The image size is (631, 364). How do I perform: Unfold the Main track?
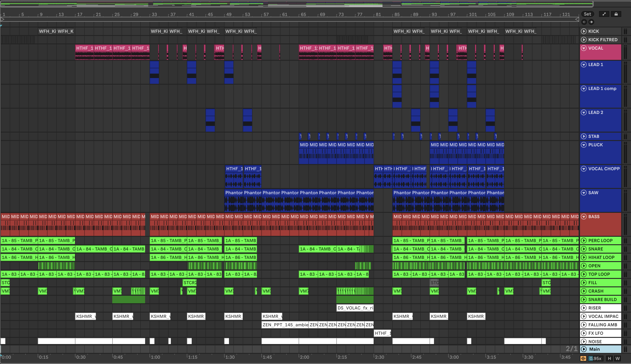point(584,349)
